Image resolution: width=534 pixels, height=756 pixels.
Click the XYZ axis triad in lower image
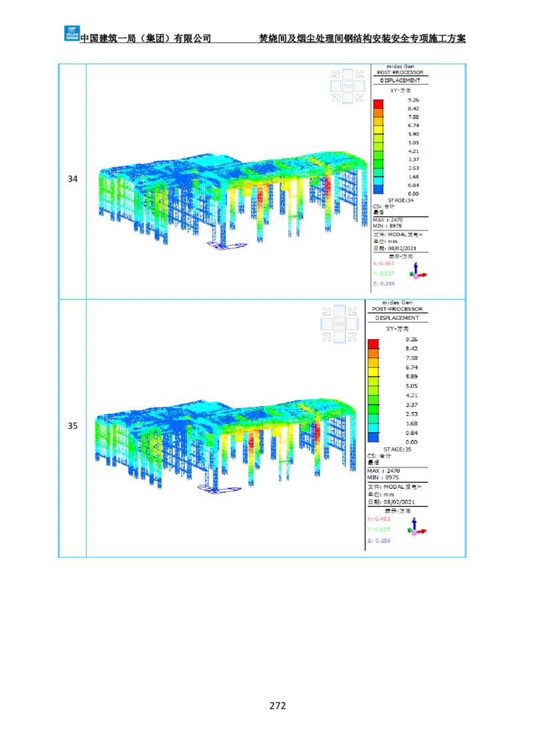tap(417, 528)
